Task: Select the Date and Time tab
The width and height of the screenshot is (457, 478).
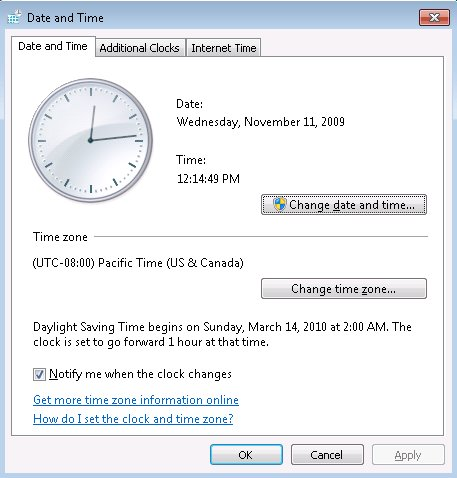Action: tap(53, 46)
